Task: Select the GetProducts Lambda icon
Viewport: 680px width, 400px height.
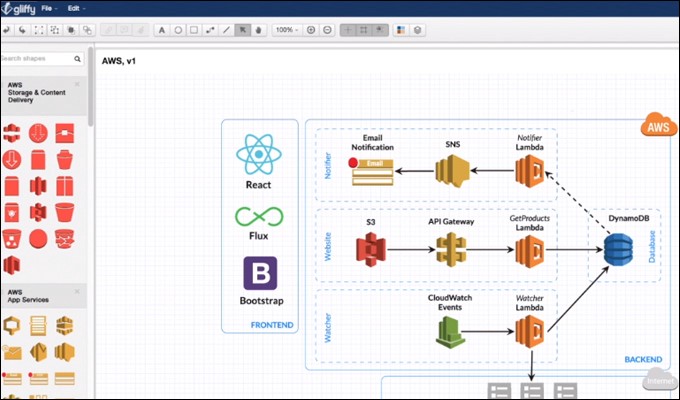Action: click(530, 251)
